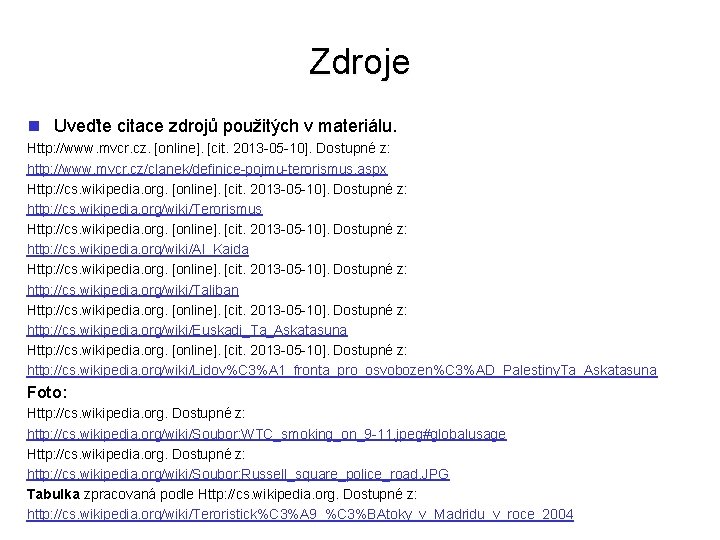Click the 'Foto:' label
Screen dimensions: 720x540
47,393
